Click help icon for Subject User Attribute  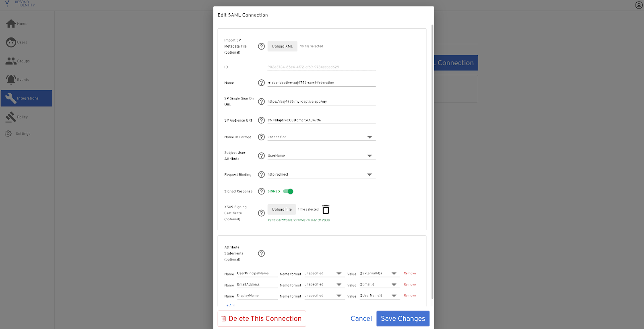[261, 156]
